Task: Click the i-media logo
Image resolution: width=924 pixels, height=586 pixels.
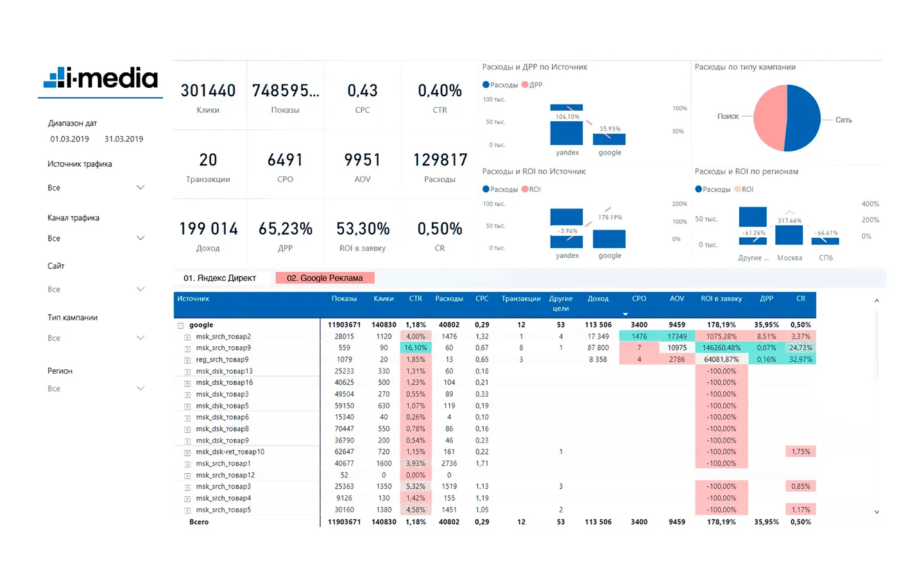Action: 101,78
